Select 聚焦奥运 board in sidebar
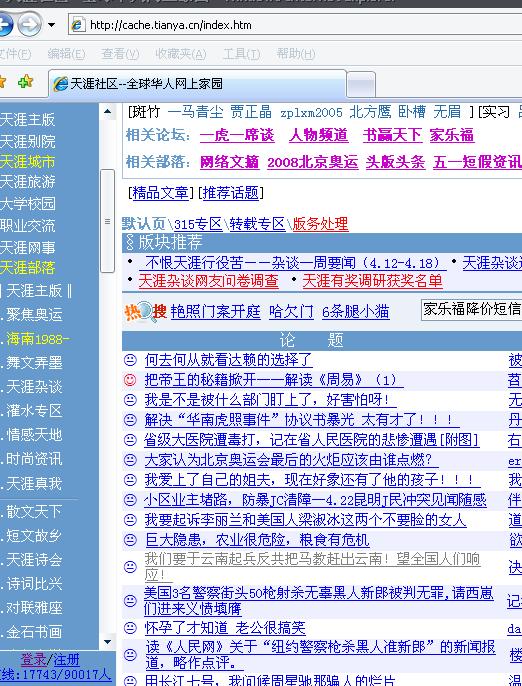Viewport: 522px width, 686px height. pos(34,315)
